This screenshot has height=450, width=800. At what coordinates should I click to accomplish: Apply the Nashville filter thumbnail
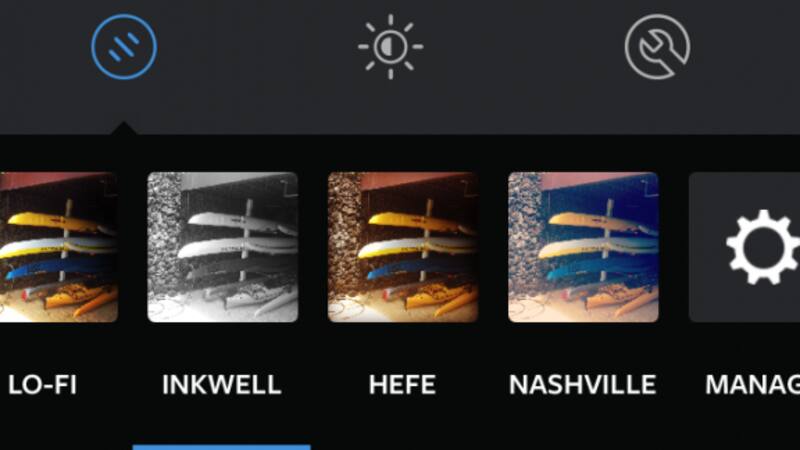click(x=583, y=247)
